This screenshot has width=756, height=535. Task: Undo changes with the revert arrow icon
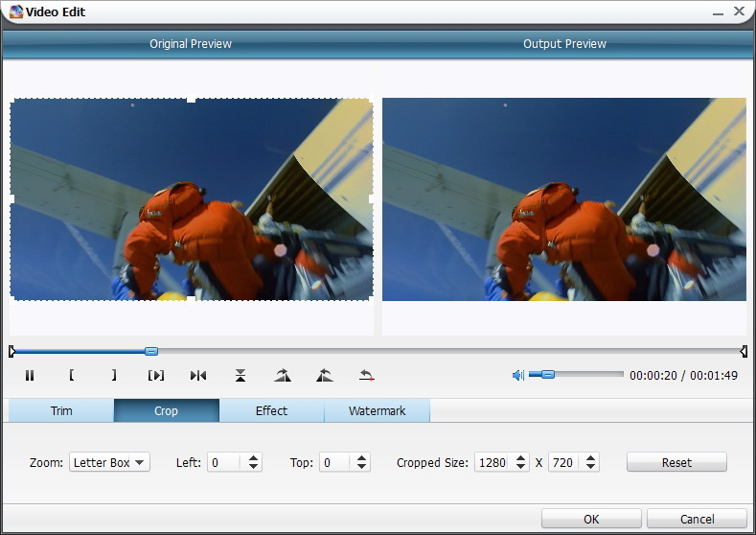click(x=367, y=375)
